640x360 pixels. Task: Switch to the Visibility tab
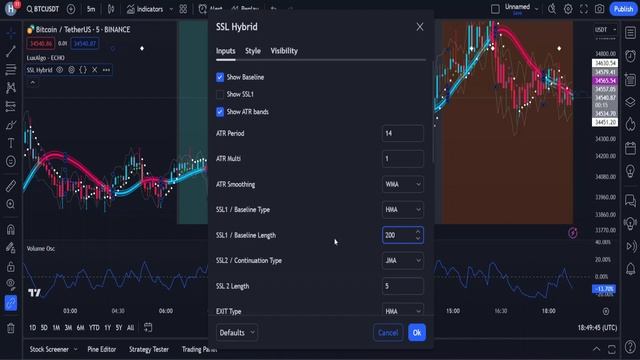[284, 51]
